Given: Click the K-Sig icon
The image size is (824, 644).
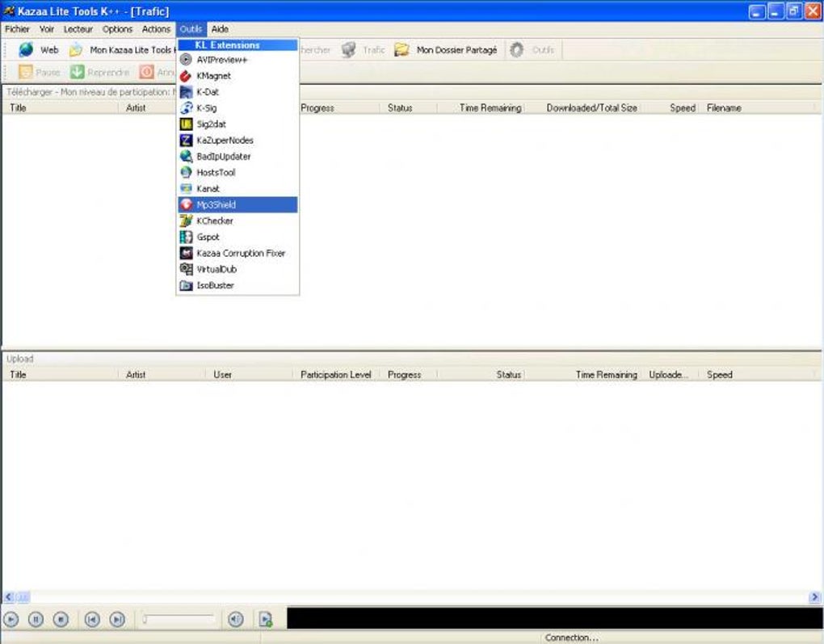Looking at the screenshot, I should (x=186, y=107).
